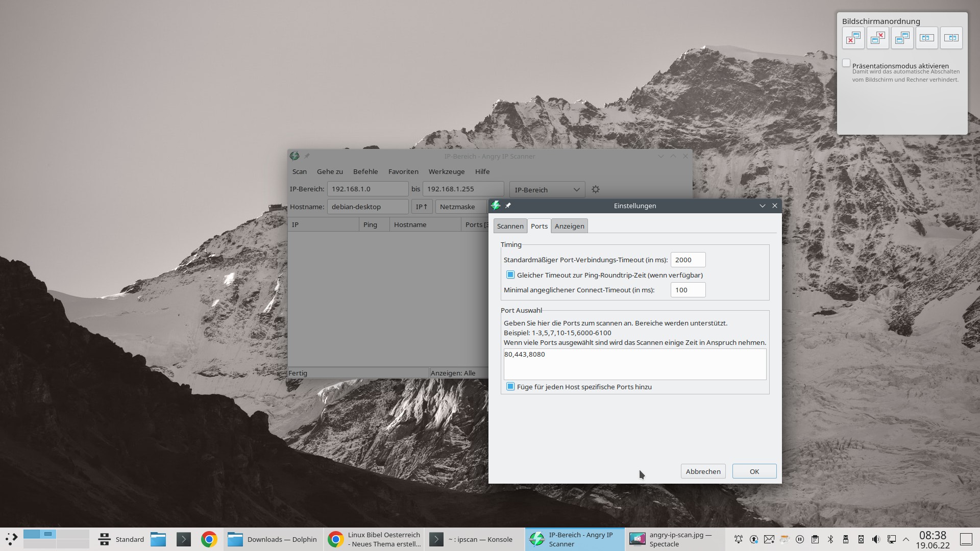980x551 pixels.
Task: Launch the Dolphin file manager from the pinned taskbar icon
Action: coord(158,539)
